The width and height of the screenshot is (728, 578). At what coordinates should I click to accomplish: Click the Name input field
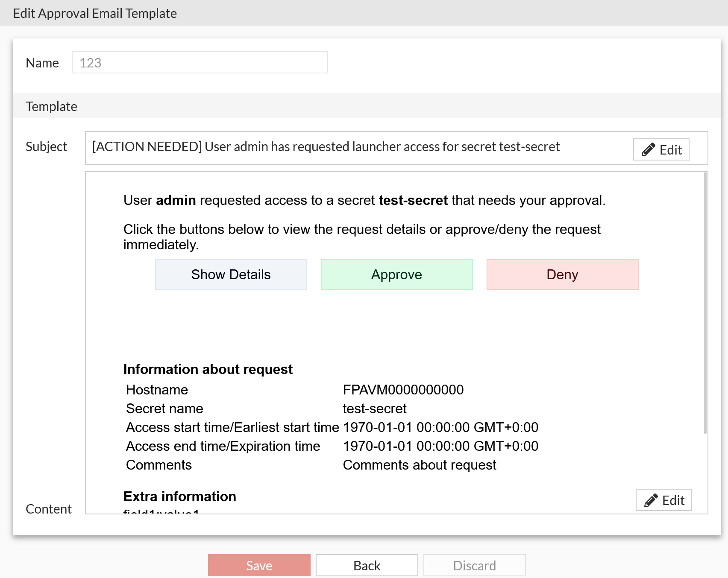click(199, 62)
